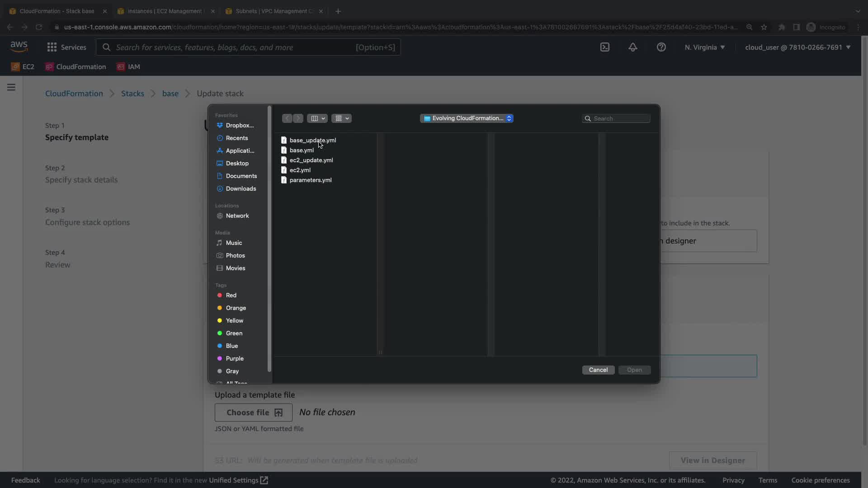
Task: Select the Red tag in sidebar
Action: click(x=231, y=296)
